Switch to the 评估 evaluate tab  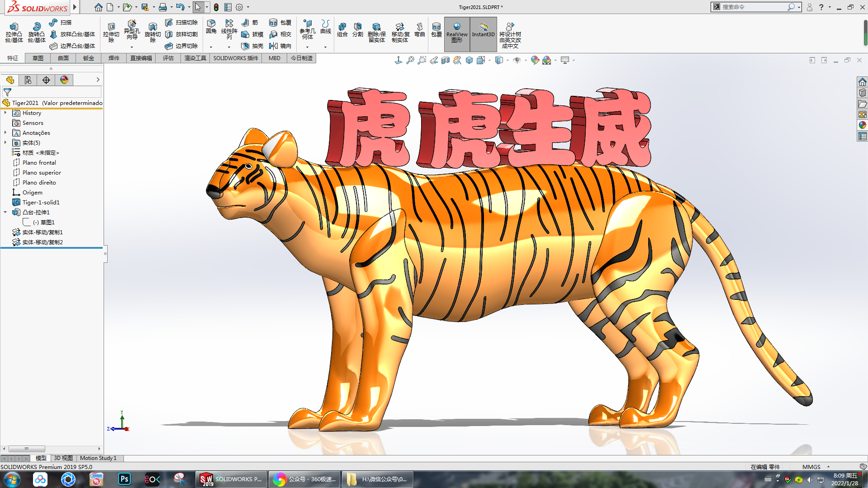[x=168, y=58]
